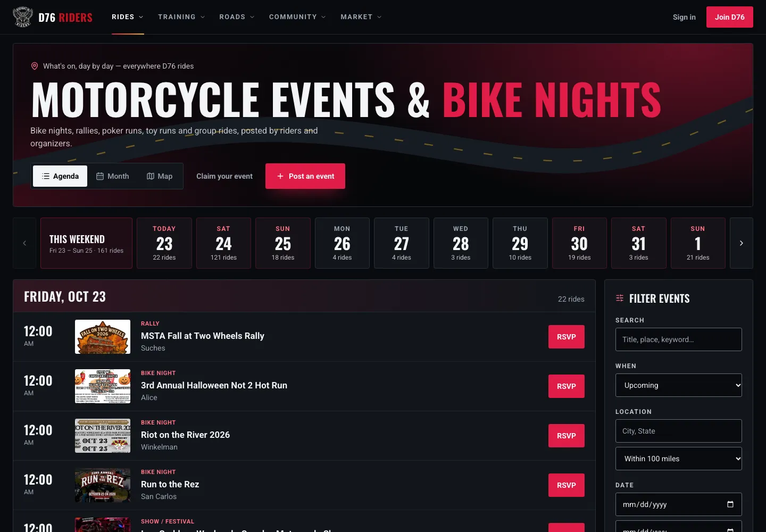Select Thu 29 with 10 rides

(x=520, y=243)
